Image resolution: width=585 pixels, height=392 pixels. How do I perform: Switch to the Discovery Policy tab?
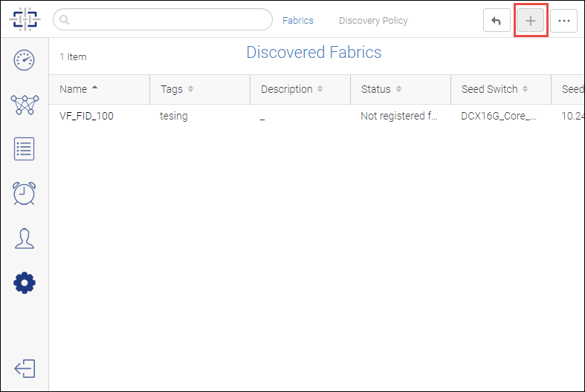pyautogui.click(x=373, y=21)
